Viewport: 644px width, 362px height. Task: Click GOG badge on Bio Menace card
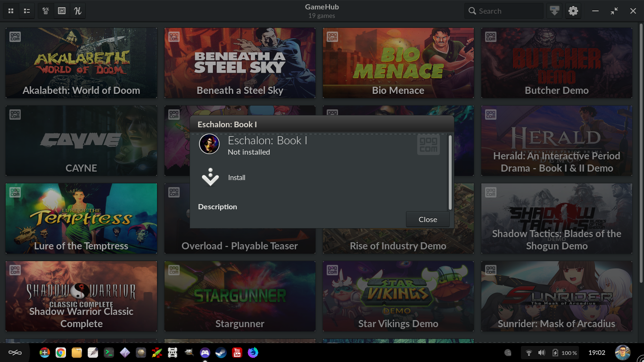click(332, 36)
